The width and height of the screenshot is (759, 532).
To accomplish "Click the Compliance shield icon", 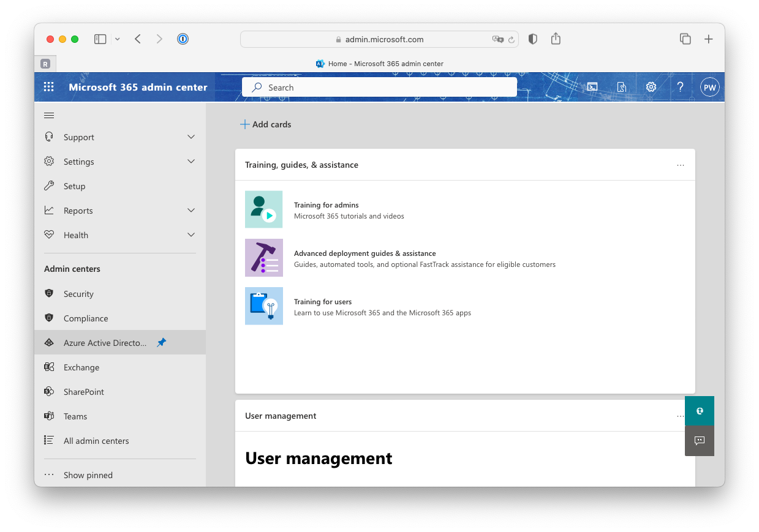I will click(49, 318).
